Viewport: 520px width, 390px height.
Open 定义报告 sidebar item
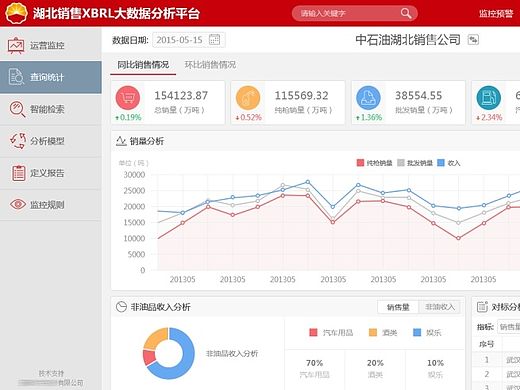click(x=51, y=173)
